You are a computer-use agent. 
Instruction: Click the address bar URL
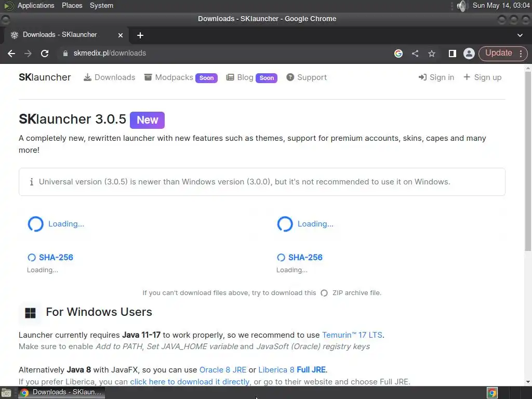click(110, 54)
